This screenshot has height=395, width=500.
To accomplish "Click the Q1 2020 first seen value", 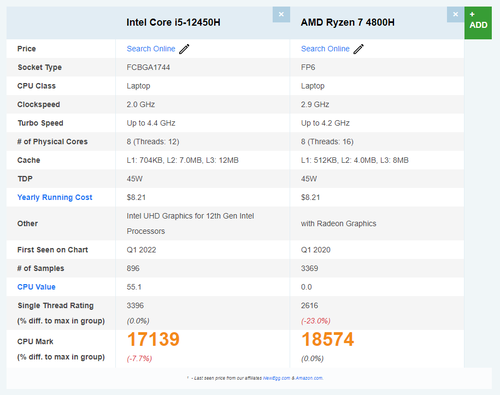I will coord(316,250).
